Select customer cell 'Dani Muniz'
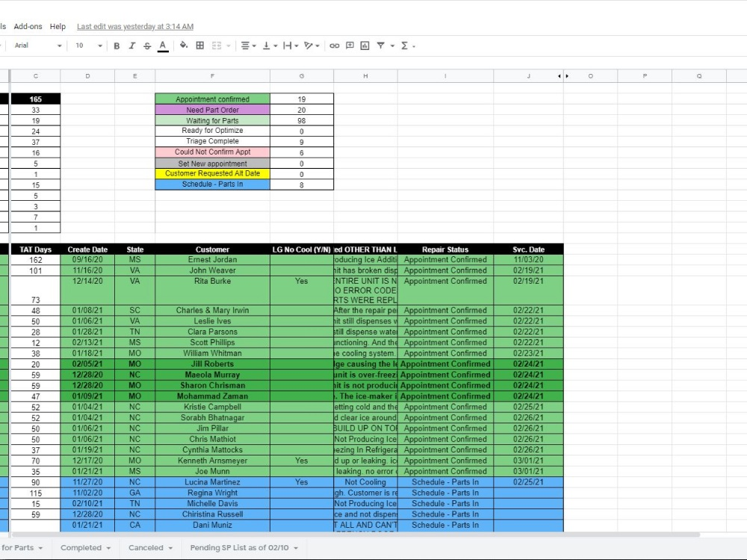This screenshot has width=747, height=560. pos(212,525)
